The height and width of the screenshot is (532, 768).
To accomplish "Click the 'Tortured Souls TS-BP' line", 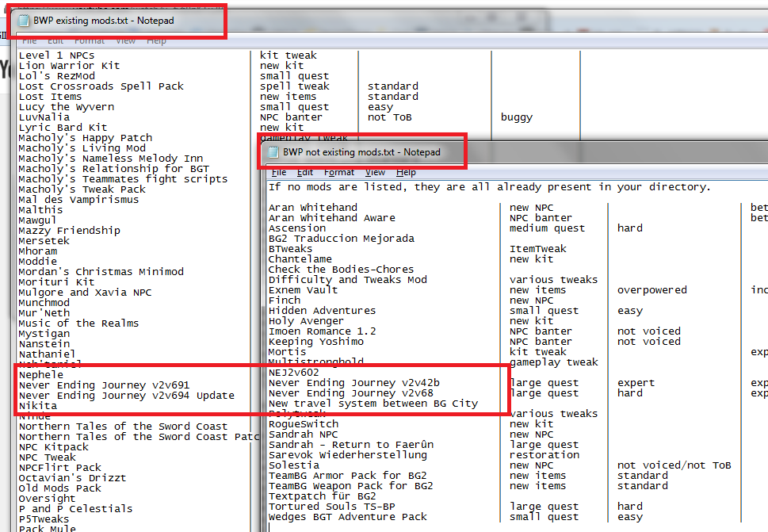I will click(x=331, y=507).
